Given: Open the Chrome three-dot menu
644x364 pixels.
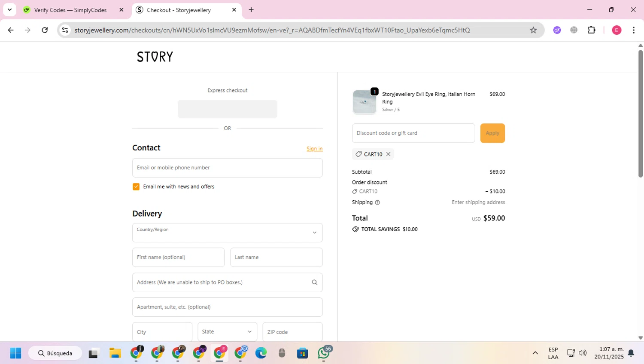Looking at the screenshot, I should 634,30.
